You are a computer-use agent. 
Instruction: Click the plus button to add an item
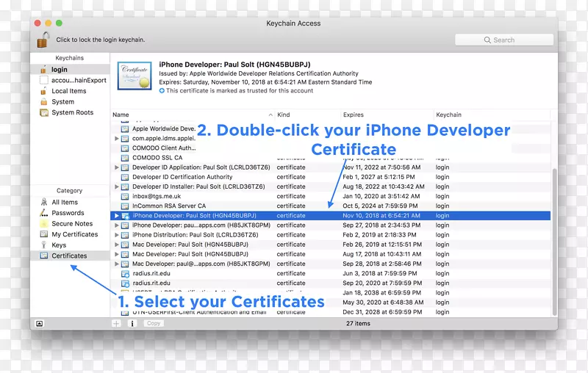point(116,323)
